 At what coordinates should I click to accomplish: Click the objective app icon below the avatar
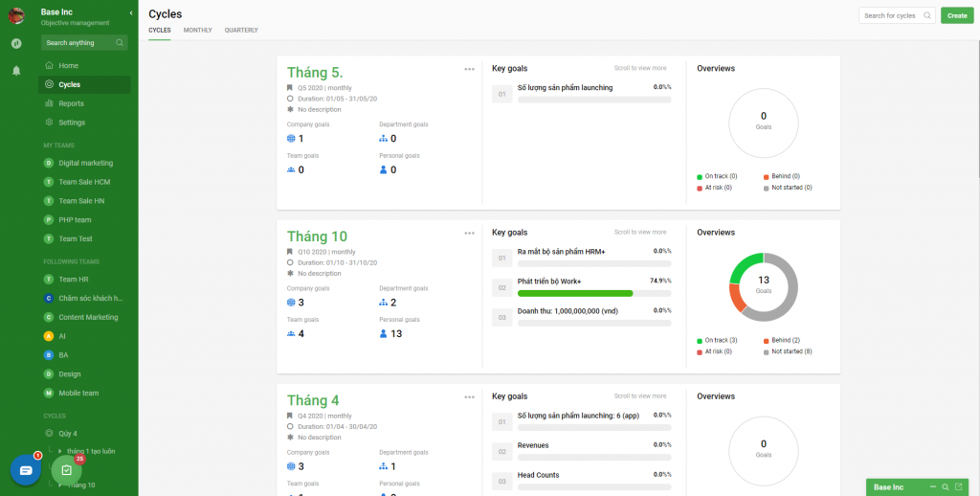pos(16,43)
